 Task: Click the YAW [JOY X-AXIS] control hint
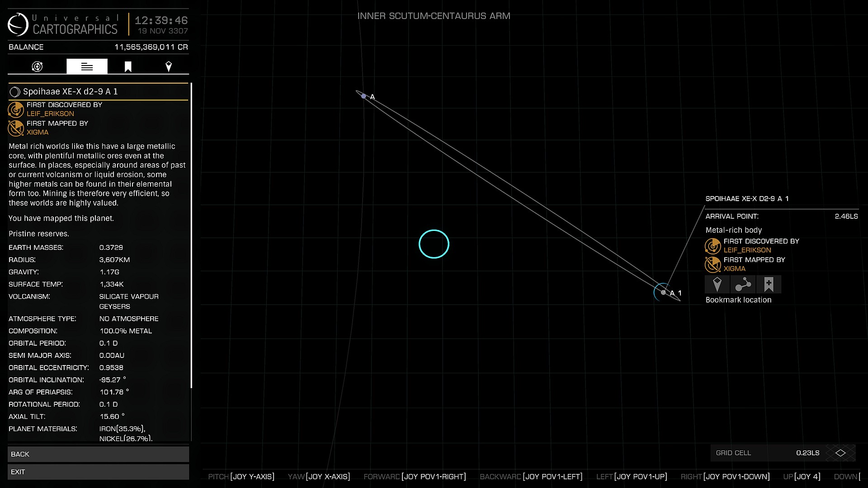point(319,477)
